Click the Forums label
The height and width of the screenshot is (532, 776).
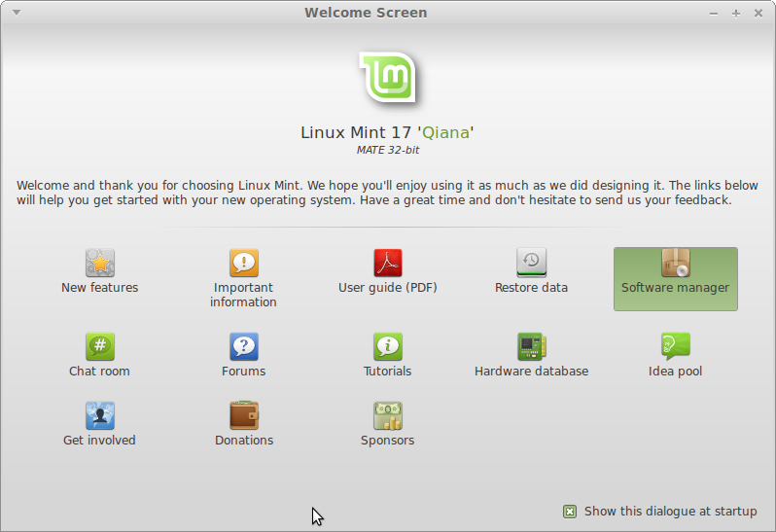pyautogui.click(x=243, y=372)
